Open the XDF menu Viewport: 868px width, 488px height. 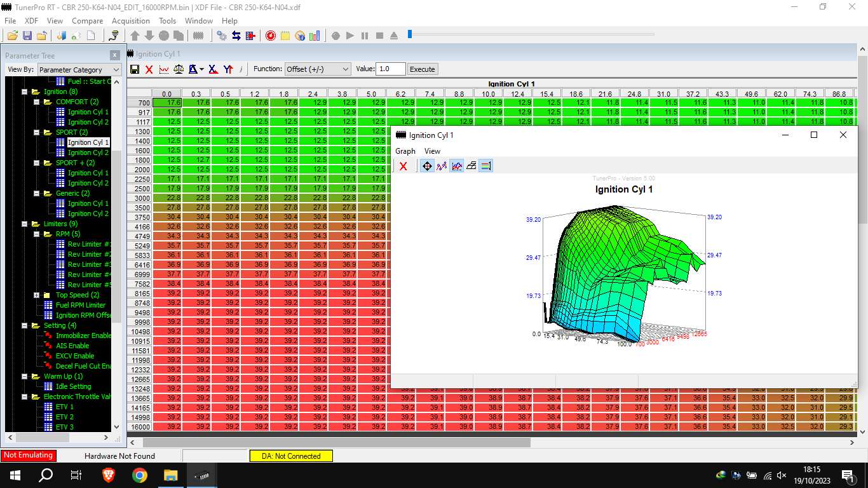[x=31, y=21]
